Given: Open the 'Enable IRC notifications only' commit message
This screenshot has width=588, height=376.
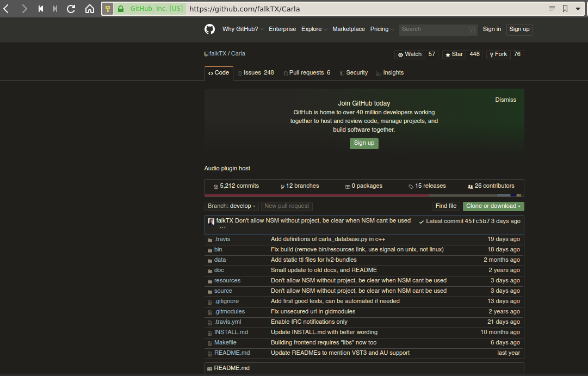Looking at the screenshot, I should click(309, 322).
